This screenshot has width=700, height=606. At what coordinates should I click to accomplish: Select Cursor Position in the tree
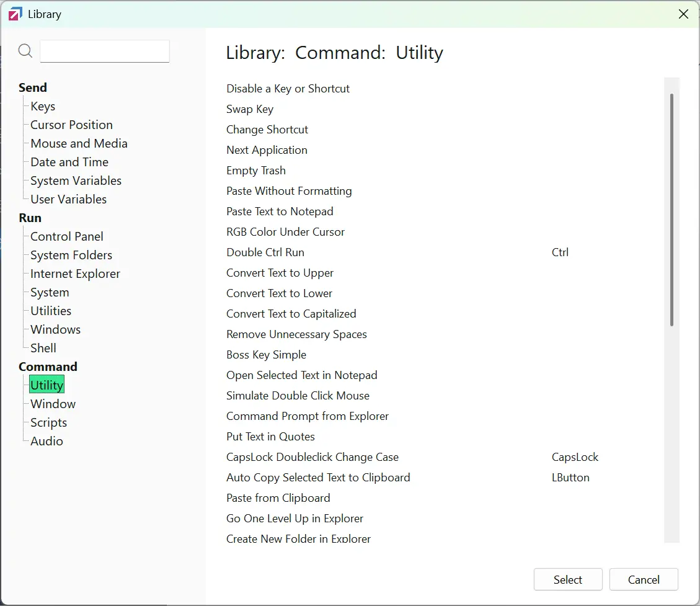[71, 125]
